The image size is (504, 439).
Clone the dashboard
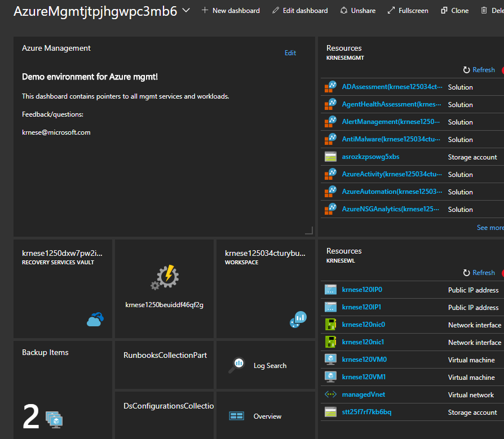coord(454,11)
